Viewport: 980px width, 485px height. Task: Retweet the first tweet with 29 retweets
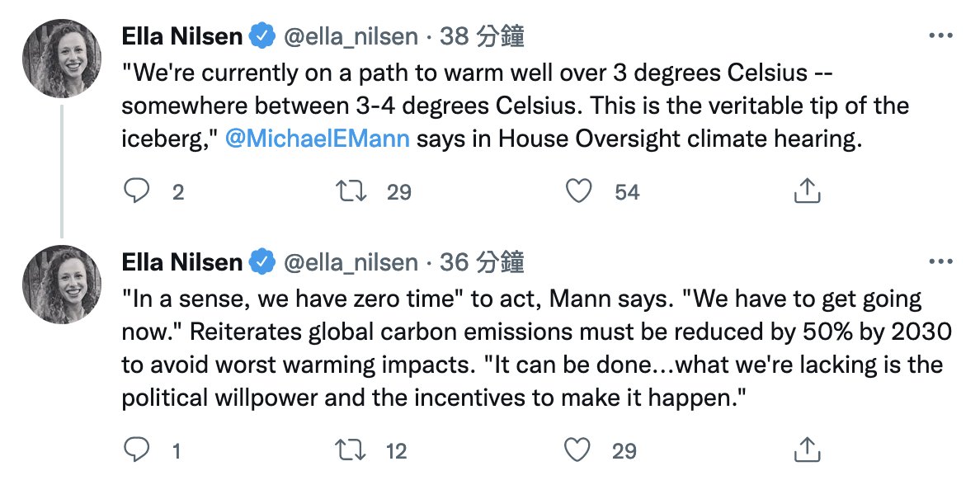point(351,191)
